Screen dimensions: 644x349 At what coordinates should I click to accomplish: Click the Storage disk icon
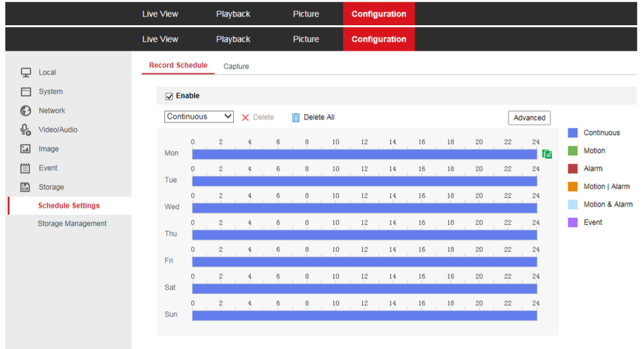pos(26,187)
